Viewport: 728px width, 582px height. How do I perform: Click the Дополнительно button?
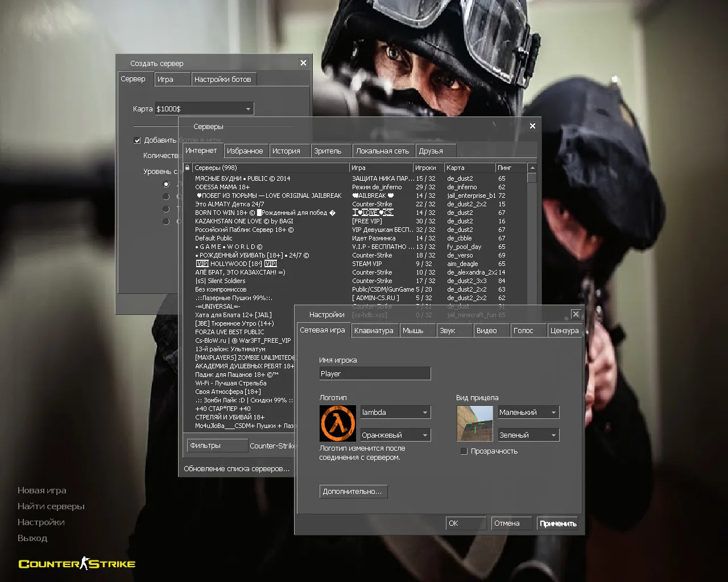tap(353, 491)
